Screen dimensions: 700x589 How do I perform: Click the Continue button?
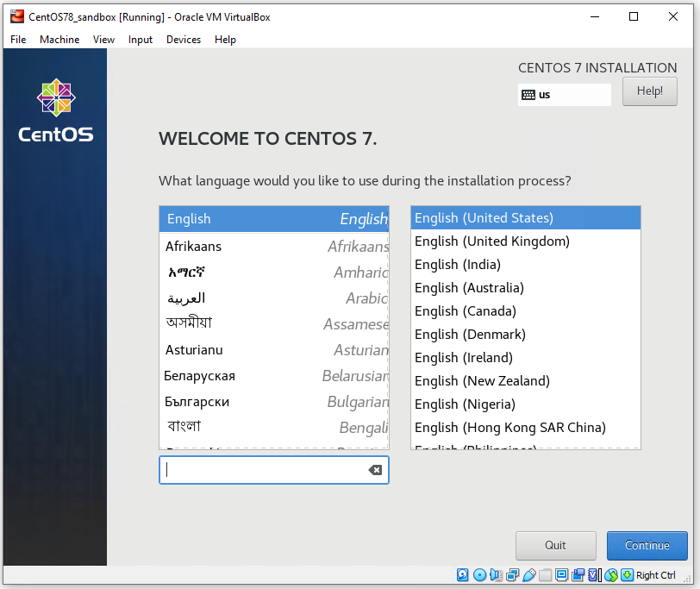pos(647,545)
